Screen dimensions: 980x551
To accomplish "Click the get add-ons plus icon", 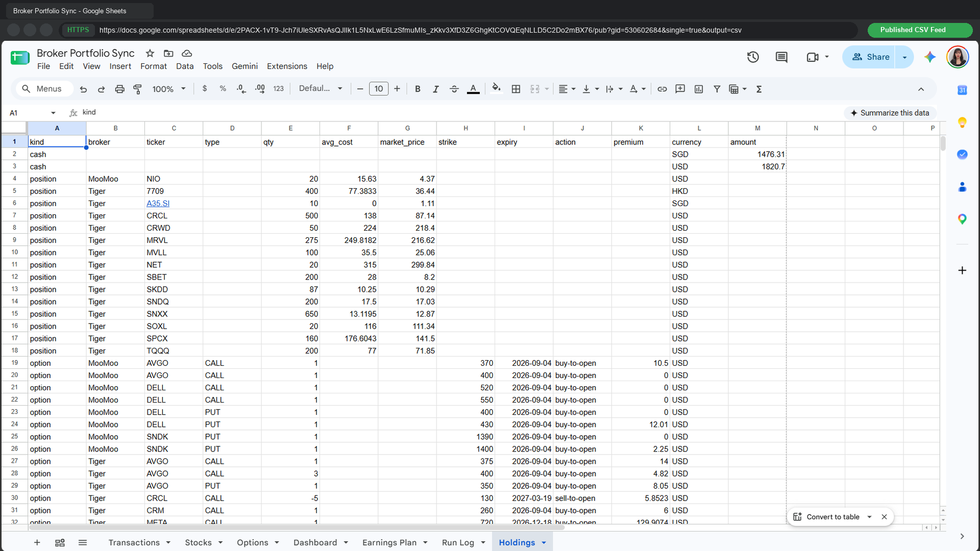I will point(962,270).
